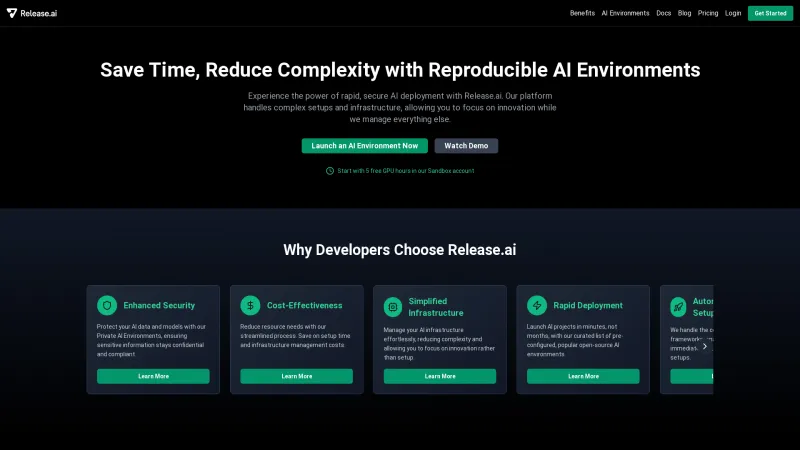800x450 pixels.
Task: Click the Watch Demo button
Action: point(466,146)
